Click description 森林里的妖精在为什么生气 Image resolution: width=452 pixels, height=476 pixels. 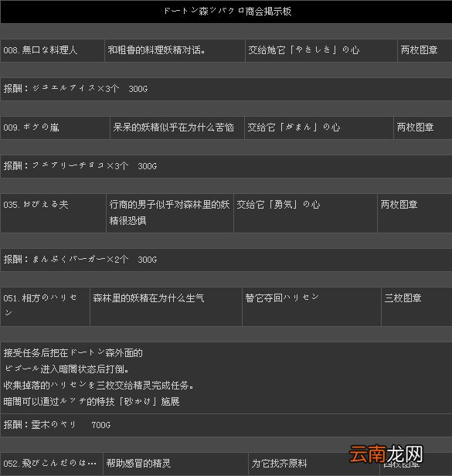pyautogui.click(x=148, y=298)
